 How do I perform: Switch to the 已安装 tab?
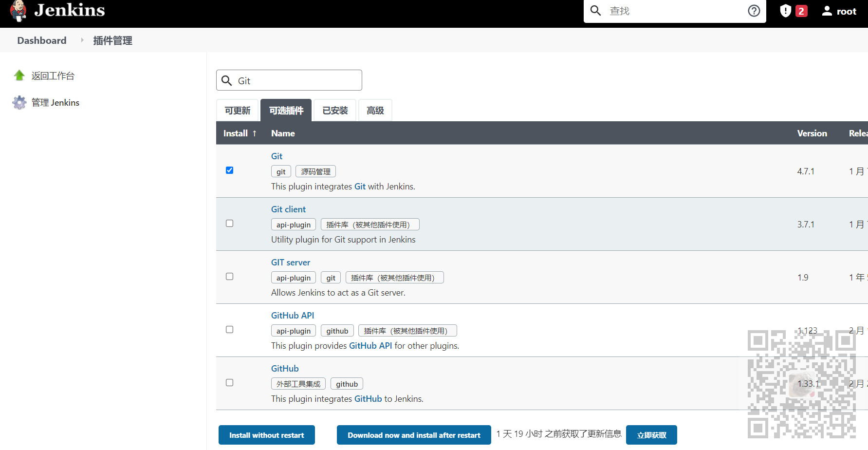(335, 111)
